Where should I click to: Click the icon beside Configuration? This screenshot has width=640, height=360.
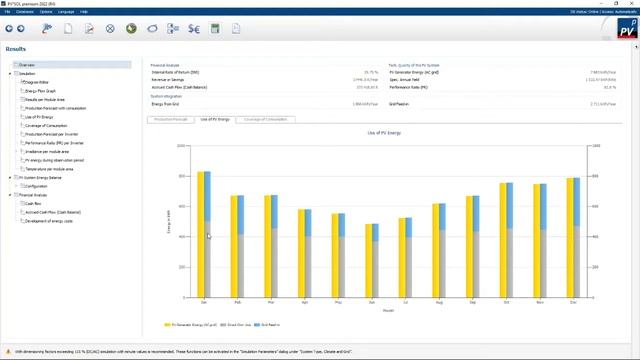click(x=23, y=186)
